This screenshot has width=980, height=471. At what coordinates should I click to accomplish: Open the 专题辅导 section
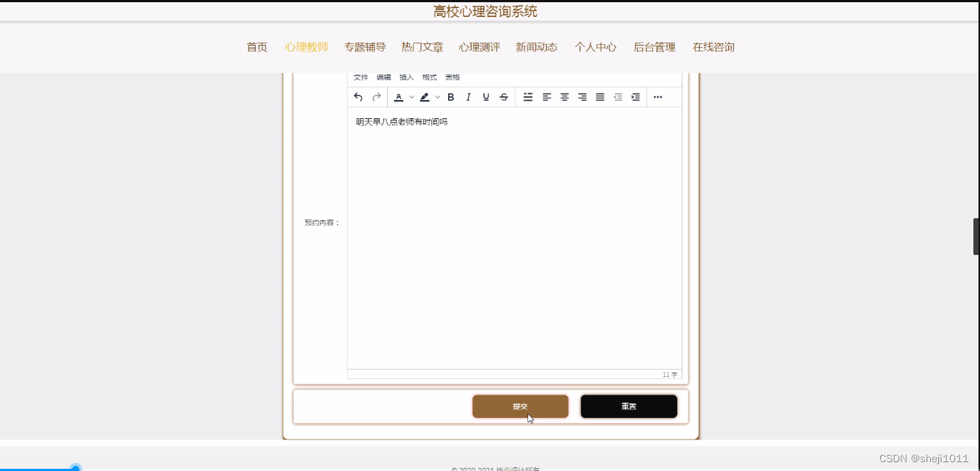[365, 47]
